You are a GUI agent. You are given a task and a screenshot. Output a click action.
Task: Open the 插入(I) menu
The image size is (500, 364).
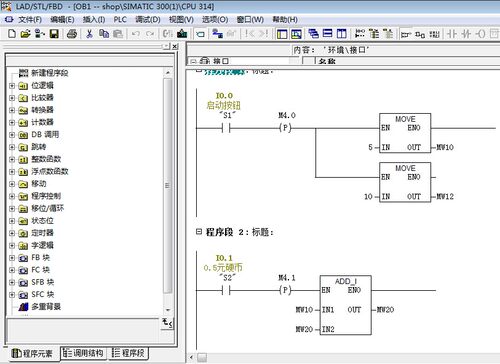point(94,20)
